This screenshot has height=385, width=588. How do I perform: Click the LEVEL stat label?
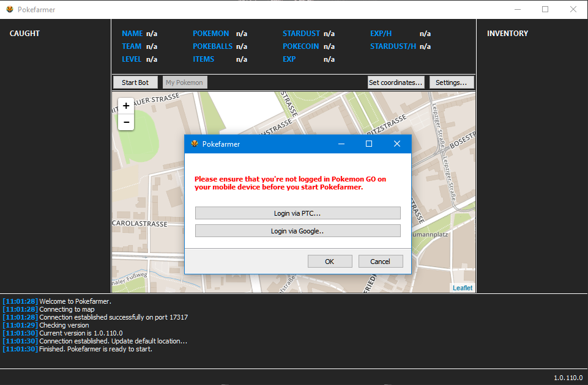[132, 59]
